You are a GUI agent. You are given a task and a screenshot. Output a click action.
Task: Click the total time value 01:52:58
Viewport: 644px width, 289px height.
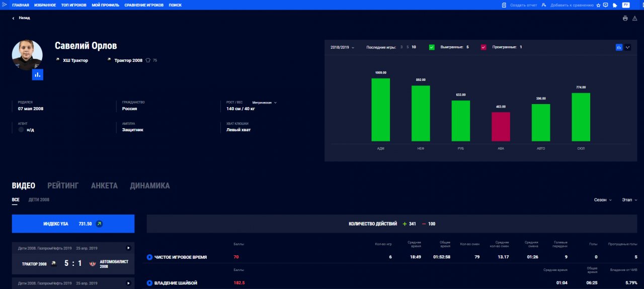[x=442, y=257]
